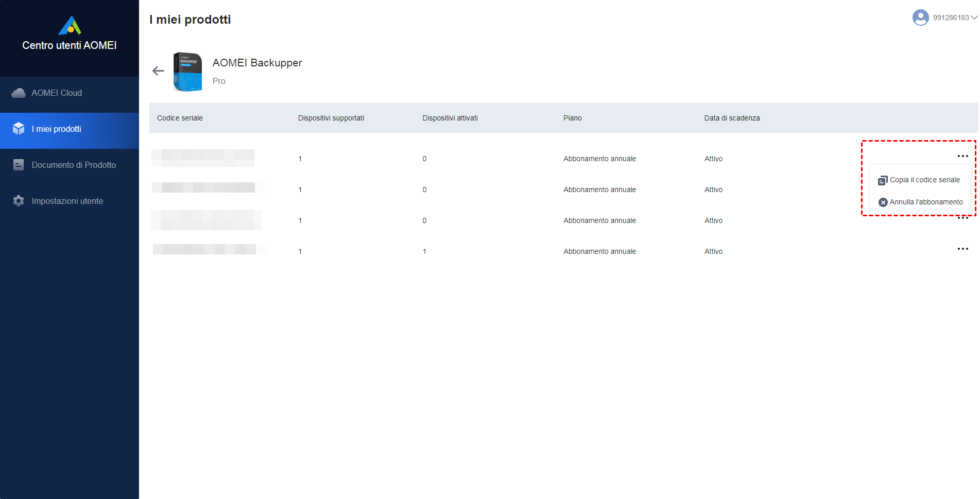980x499 pixels.
Task: Click the user avatar icon
Action: point(920,18)
